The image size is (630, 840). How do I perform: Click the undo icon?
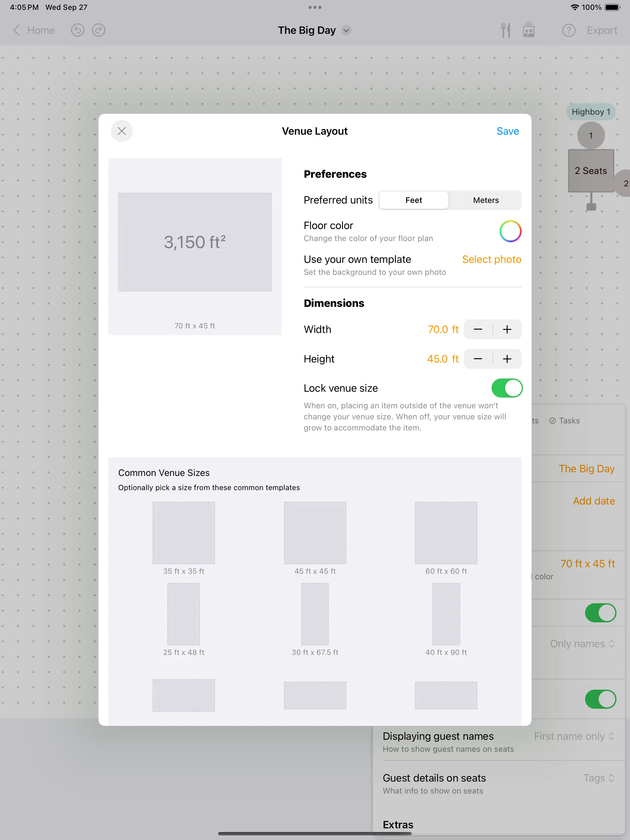78,30
